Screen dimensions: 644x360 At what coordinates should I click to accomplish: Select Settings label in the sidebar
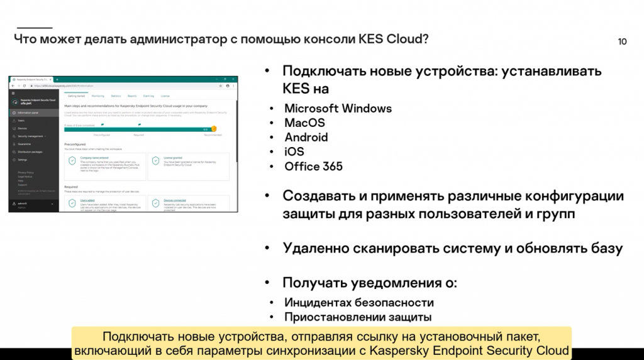click(x=23, y=160)
